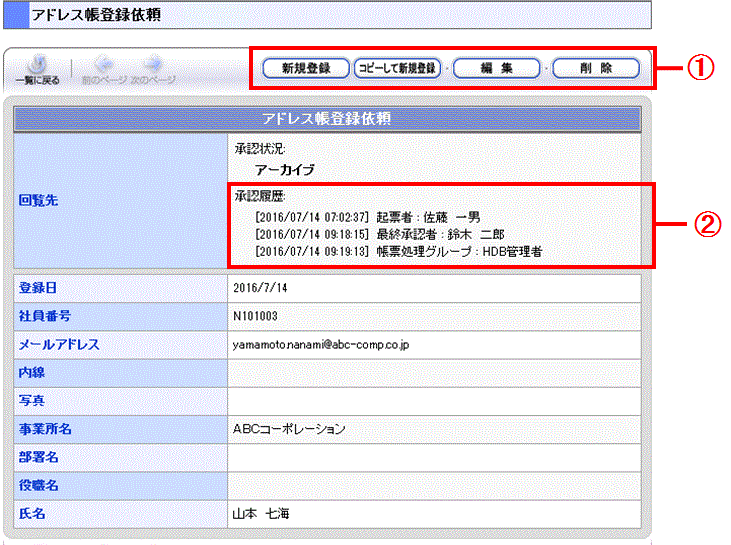Click the アーカイブ approval status text
Viewport: 731px width, 545px height.
284,170
